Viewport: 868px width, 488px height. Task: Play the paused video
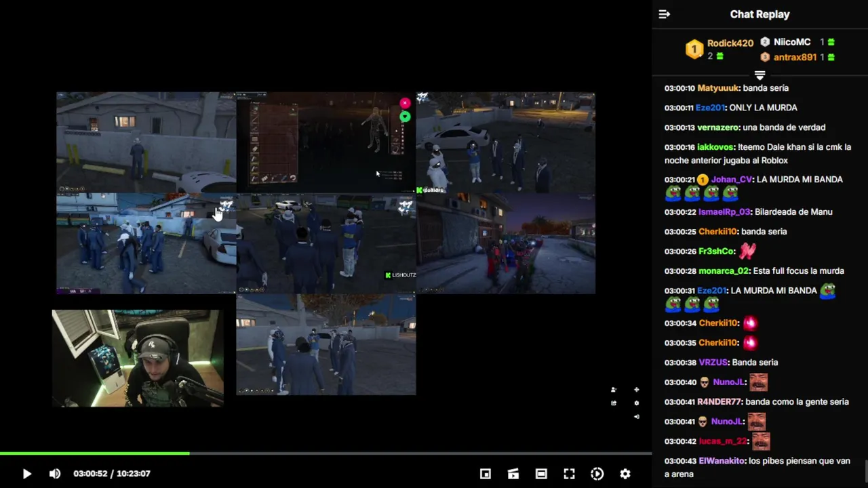click(x=26, y=474)
